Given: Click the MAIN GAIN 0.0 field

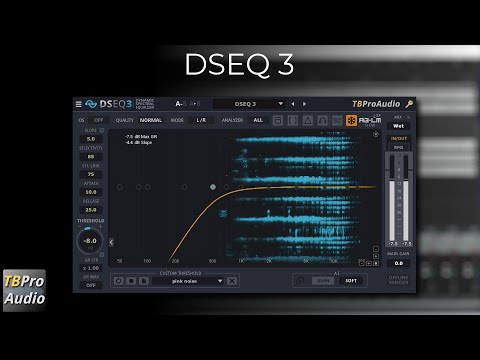Looking at the screenshot, I should click(x=399, y=263).
